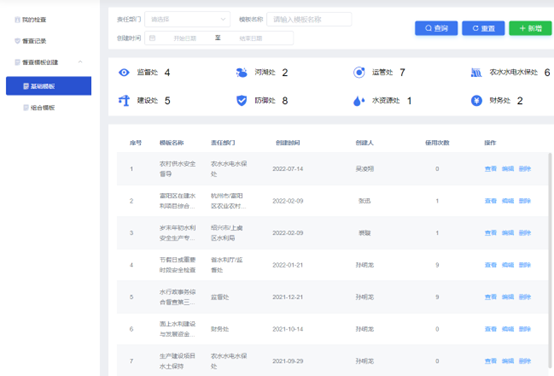Click the date 2021-12-21
The height and width of the screenshot is (376, 554).
coord(288,297)
